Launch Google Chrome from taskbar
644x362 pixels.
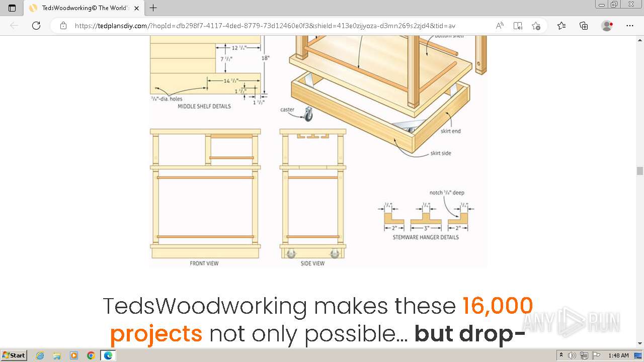click(91, 355)
